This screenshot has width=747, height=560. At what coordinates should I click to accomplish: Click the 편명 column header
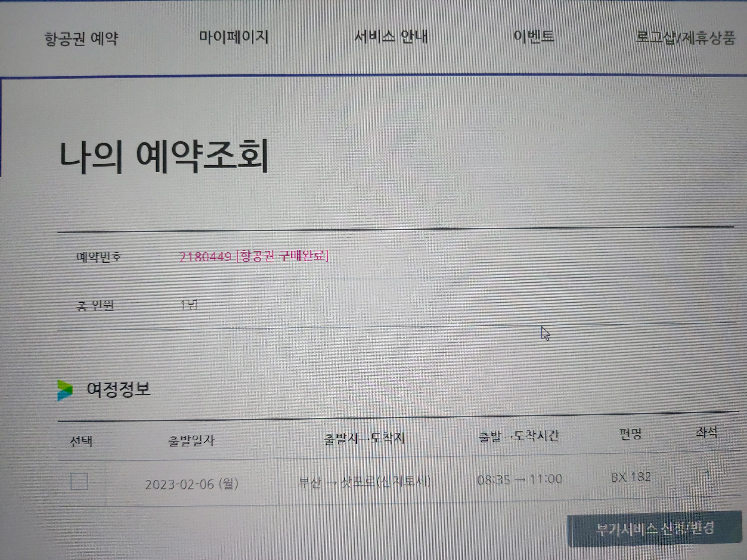pos(630,434)
